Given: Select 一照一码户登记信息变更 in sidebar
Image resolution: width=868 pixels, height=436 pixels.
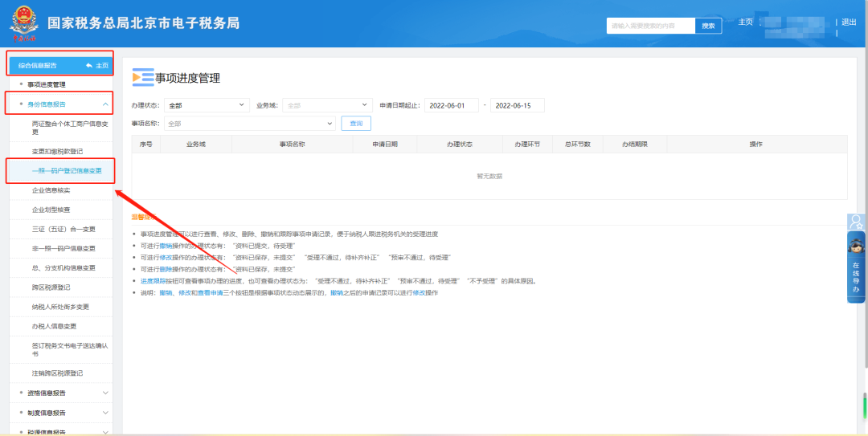Looking at the screenshot, I should pos(67,170).
